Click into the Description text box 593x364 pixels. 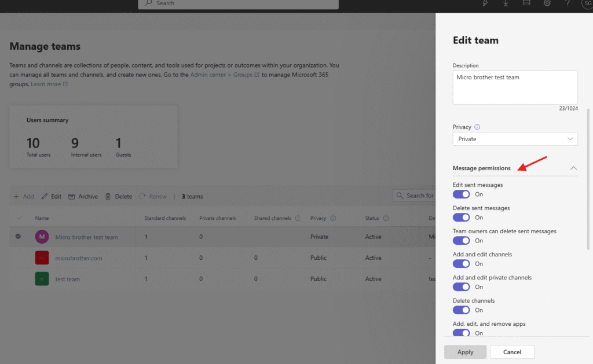coord(515,87)
